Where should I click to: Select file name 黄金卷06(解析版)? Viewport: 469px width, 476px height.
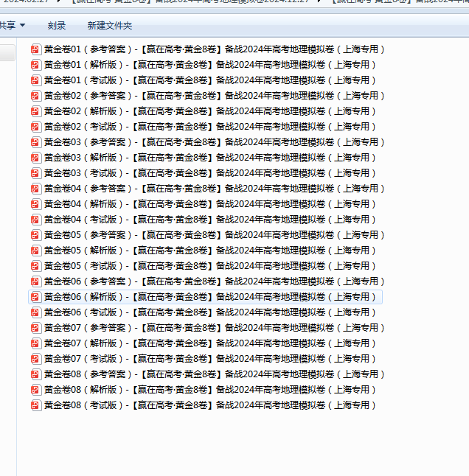point(210,297)
